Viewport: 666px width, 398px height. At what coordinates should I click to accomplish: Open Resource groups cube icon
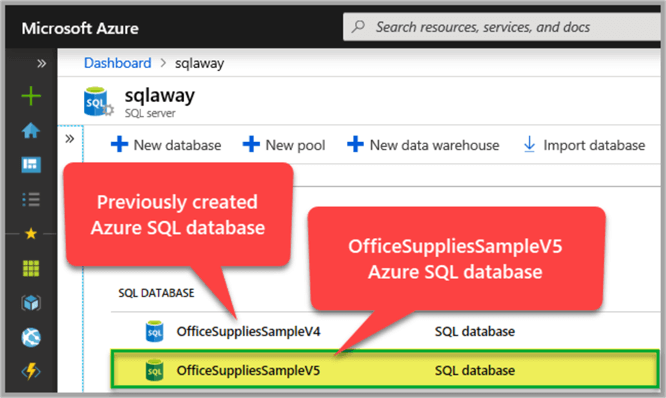tap(31, 303)
